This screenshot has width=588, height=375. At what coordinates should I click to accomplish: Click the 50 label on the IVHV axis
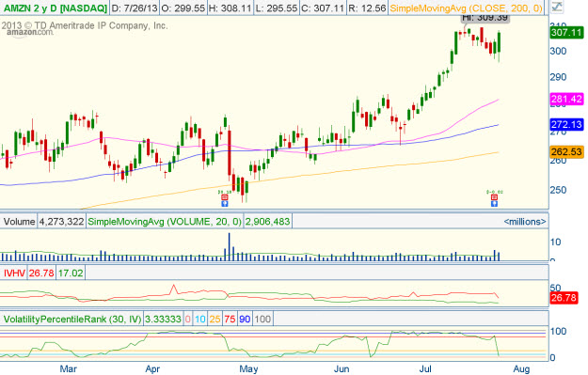click(555, 289)
